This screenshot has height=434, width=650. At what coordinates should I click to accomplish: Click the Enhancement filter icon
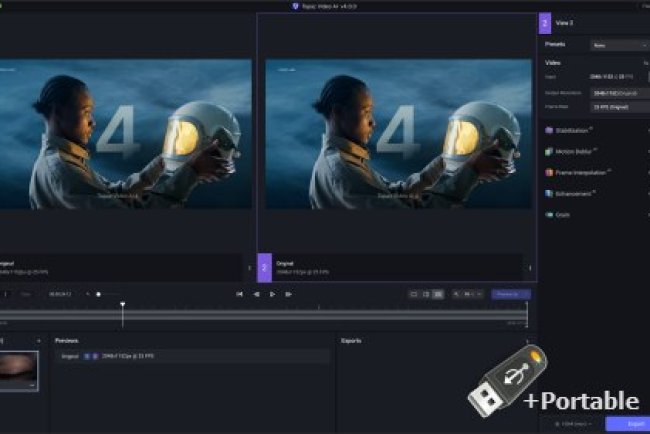(549, 194)
